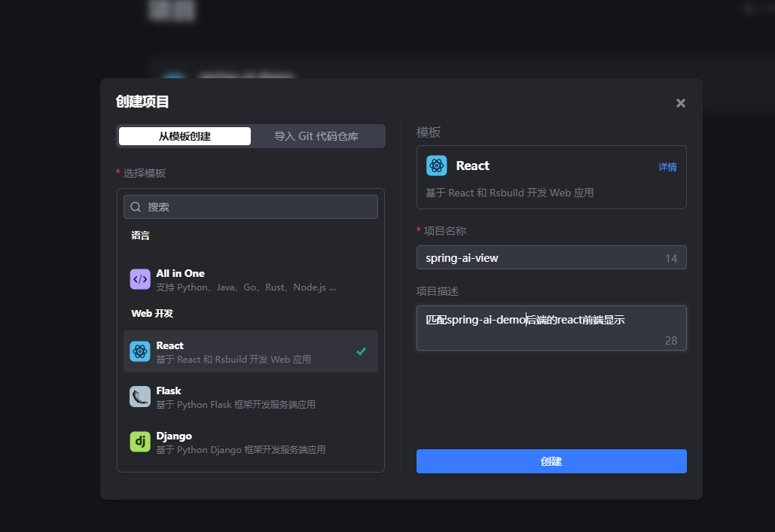Viewport: 775px width, 532px height.
Task: Click '基于 Python Flask 框架开发服务端应用' description
Action: pyautogui.click(x=236, y=405)
